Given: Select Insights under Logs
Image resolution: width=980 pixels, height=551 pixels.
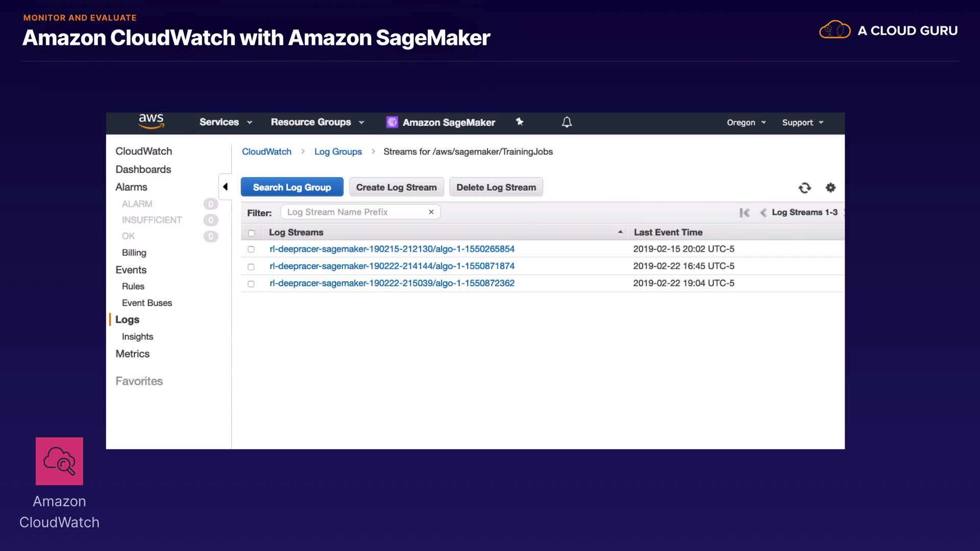Looking at the screenshot, I should (x=137, y=337).
